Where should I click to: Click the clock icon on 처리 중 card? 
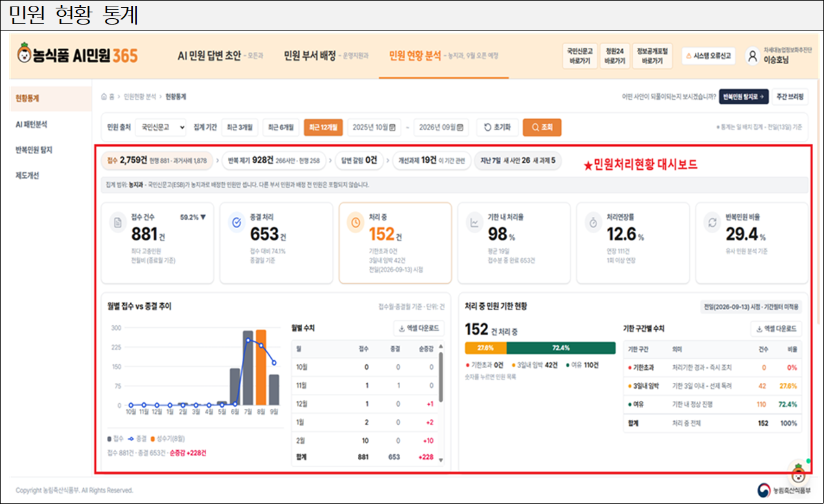click(355, 223)
